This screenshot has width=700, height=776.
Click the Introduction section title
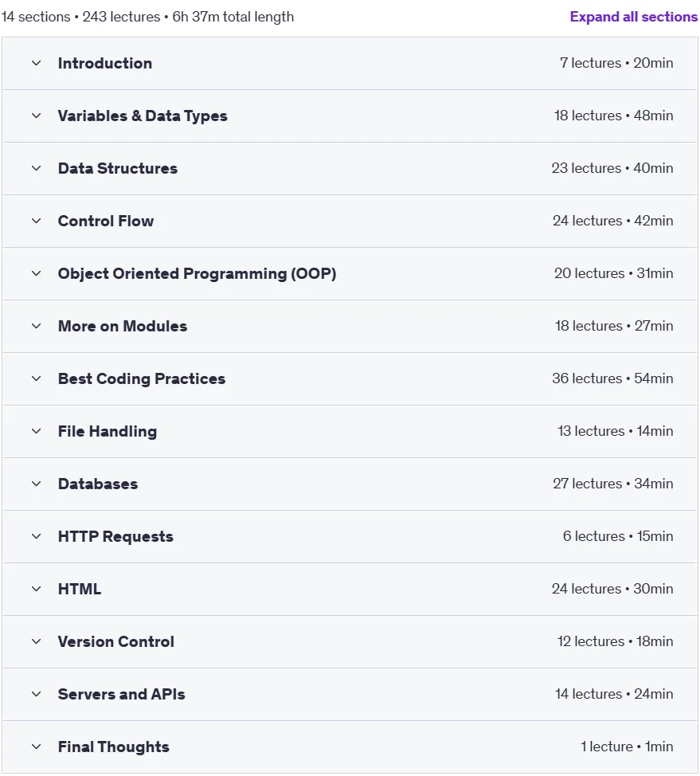coord(105,64)
